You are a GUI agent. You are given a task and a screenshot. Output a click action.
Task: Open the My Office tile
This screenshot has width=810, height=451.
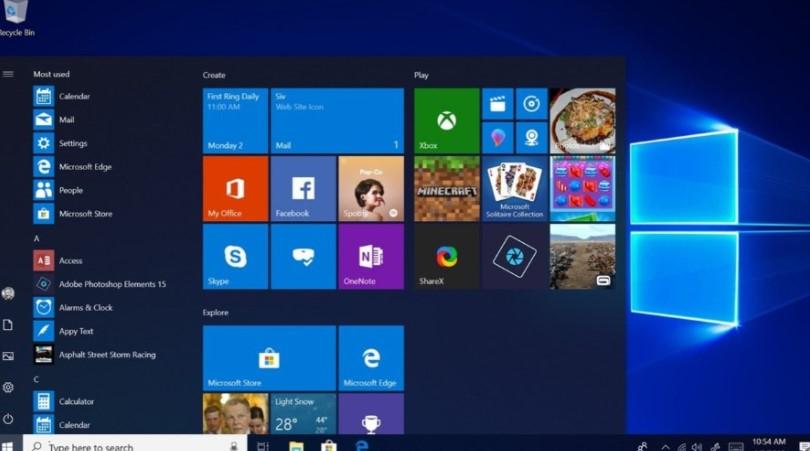pyautogui.click(x=235, y=189)
